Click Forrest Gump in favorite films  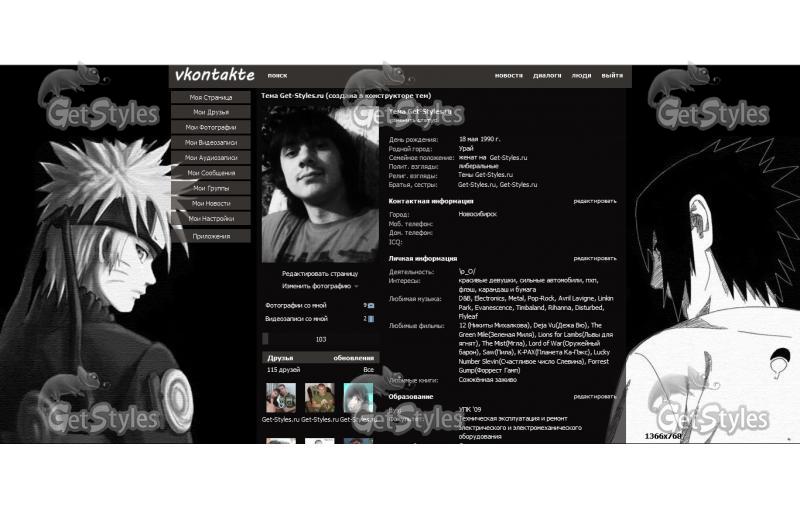point(596,361)
